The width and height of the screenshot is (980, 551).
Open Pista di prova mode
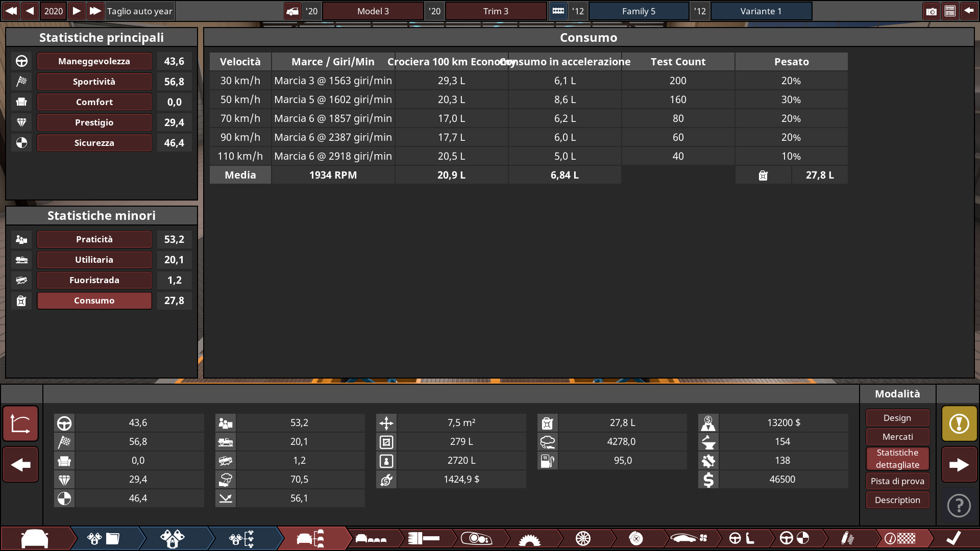point(897,481)
